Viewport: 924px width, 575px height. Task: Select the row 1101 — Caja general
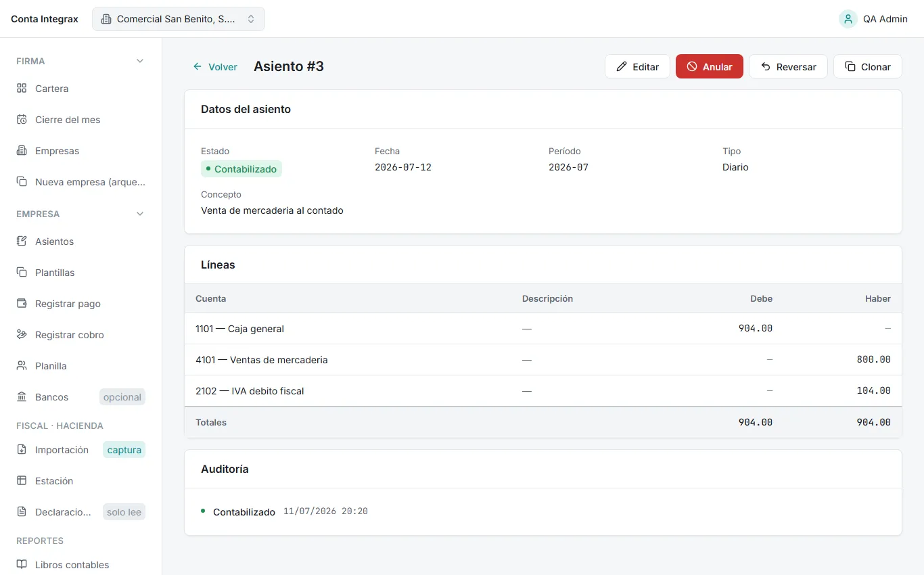click(x=543, y=329)
